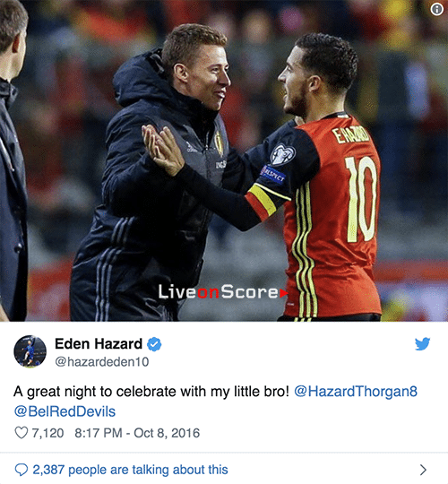Click the 7,120 likes count

(47, 433)
